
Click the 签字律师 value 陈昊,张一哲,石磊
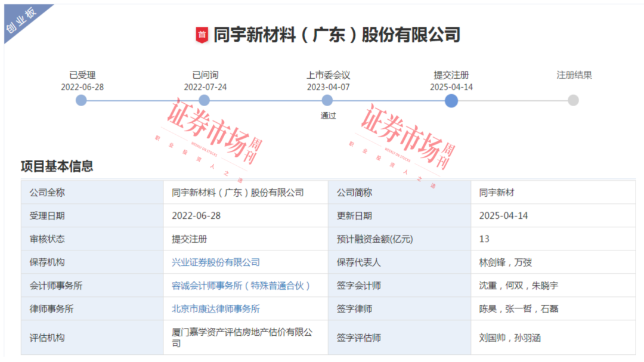click(x=518, y=308)
